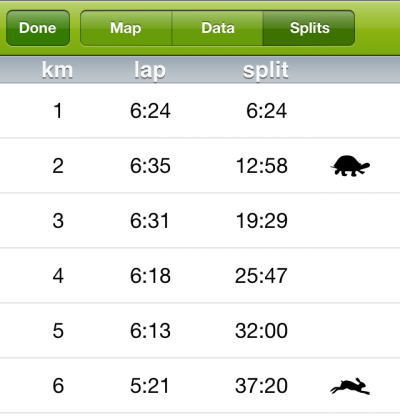Tap the 32:00 split time
The height and width of the screenshot is (418, 400).
click(261, 331)
